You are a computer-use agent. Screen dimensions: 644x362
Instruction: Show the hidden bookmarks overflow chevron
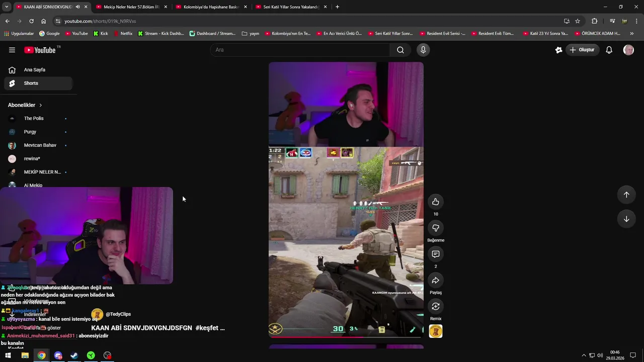click(632, 34)
